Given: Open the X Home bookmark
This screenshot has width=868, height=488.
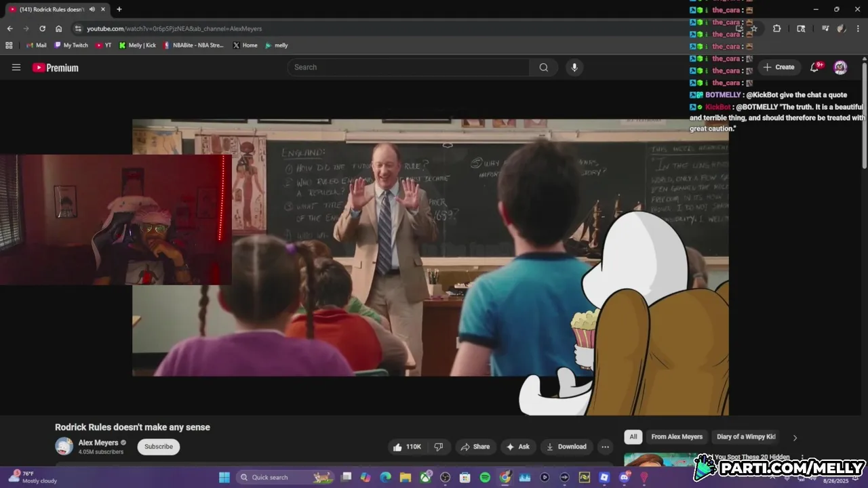Looking at the screenshot, I should pos(245,45).
